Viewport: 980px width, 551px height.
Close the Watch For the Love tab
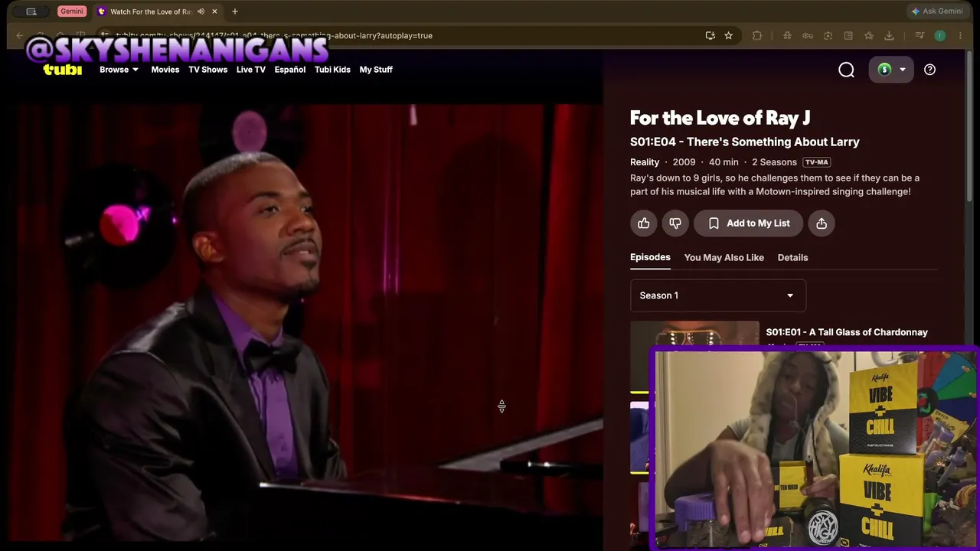[214, 11]
